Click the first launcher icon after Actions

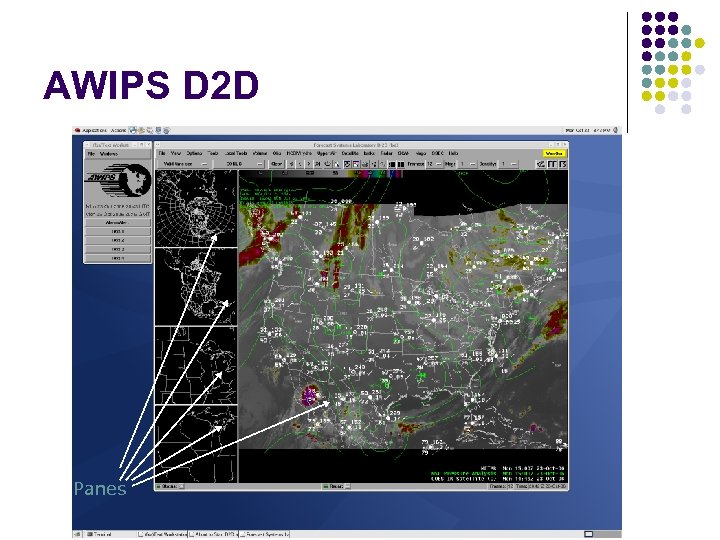click(133, 130)
